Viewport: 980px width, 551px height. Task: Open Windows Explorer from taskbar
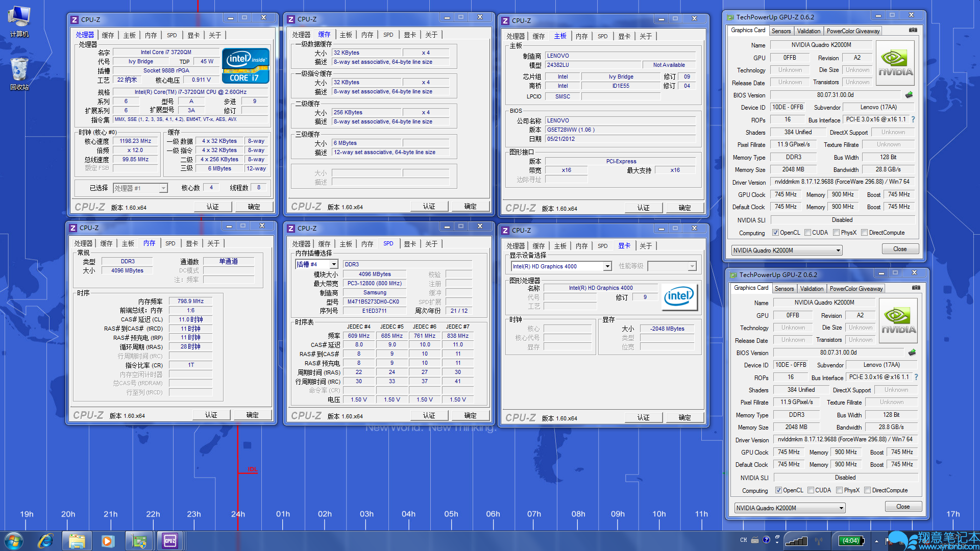[77, 541]
